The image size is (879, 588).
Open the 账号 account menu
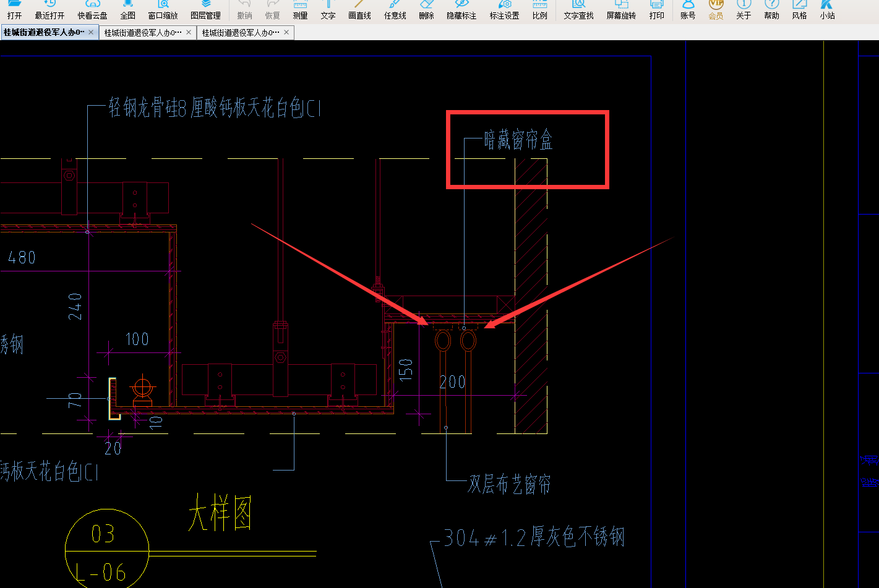click(688, 11)
